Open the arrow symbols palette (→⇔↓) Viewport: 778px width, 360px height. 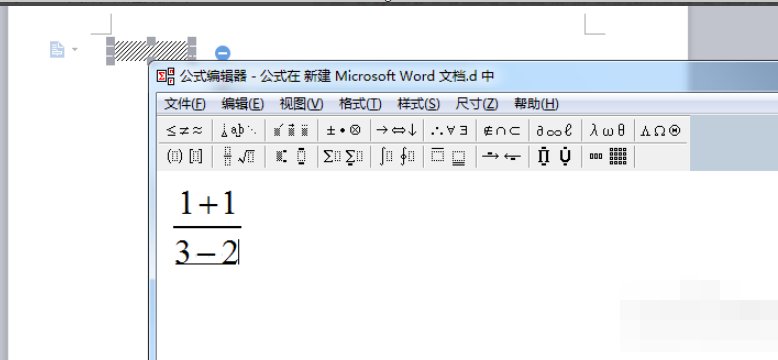396,130
